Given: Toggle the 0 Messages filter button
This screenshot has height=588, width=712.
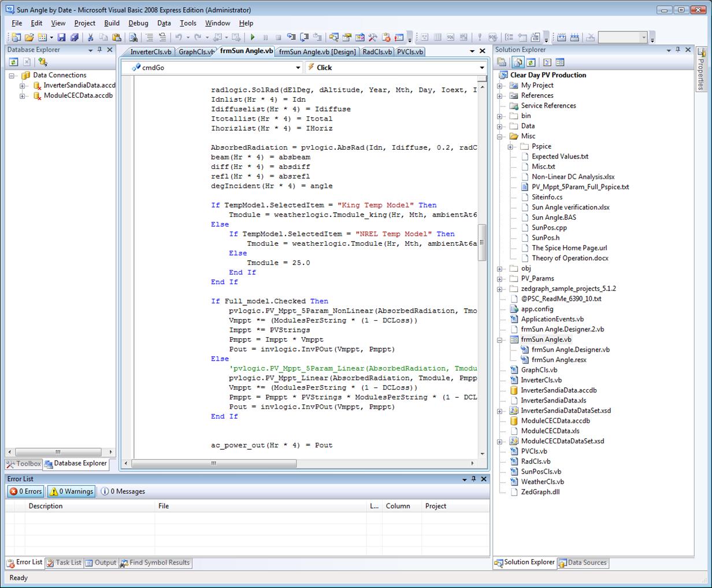Looking at the screenshot, I should [123, 491].
